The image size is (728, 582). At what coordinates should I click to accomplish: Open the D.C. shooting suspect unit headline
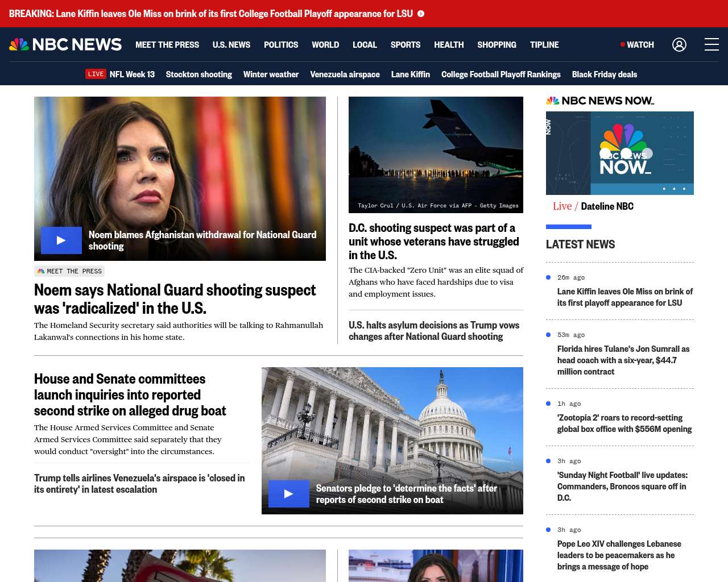click(434, 242)
